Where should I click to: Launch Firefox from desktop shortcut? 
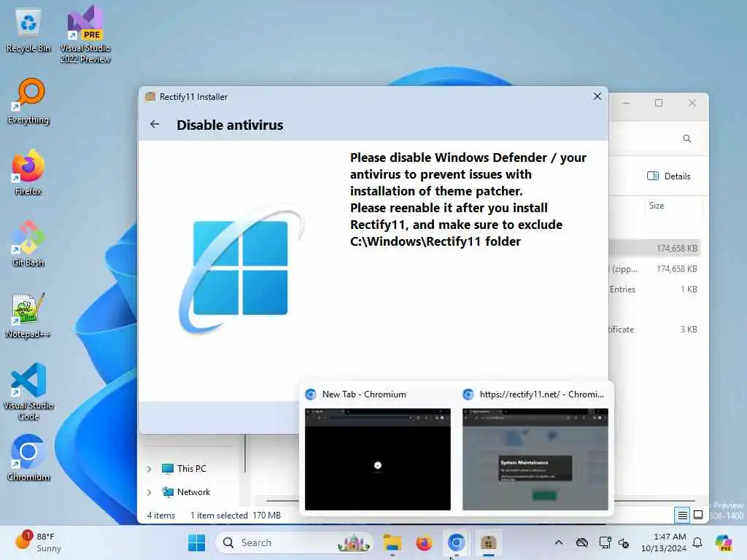[28, 172]
